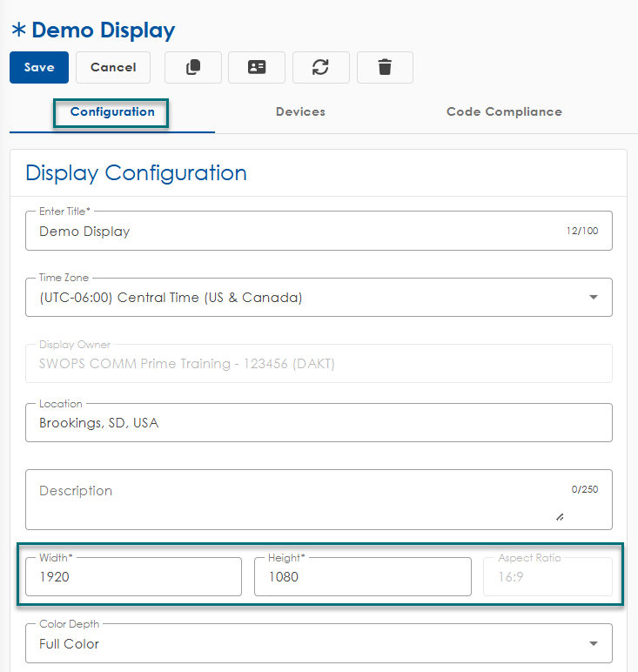Switch to the Configuration tab

(112, 112)
